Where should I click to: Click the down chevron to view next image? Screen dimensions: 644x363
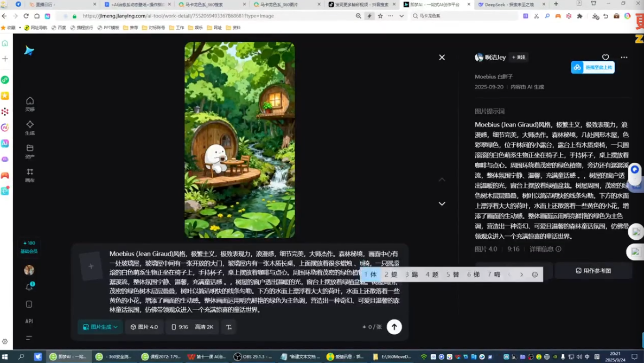tap(442, 203)
